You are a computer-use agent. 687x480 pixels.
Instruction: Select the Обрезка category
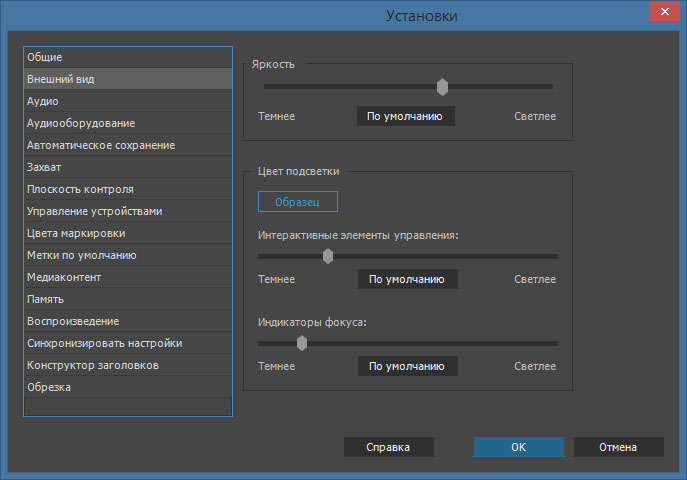[128, 387]
